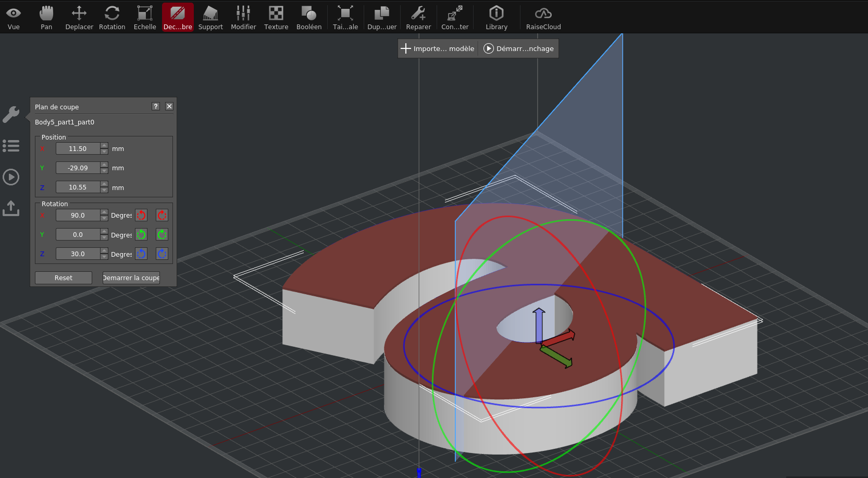
Task: Rotate X counterclockwise with red arrow
Action: [141, 215]
